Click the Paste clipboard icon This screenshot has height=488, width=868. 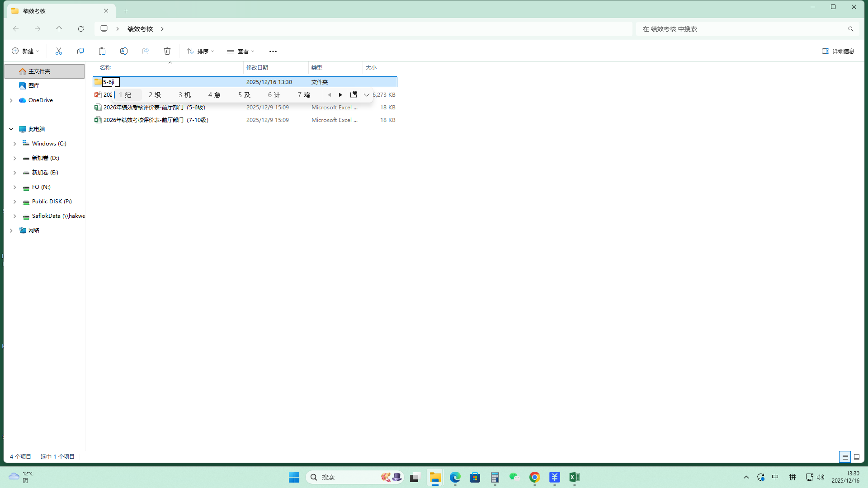[102, 51]
